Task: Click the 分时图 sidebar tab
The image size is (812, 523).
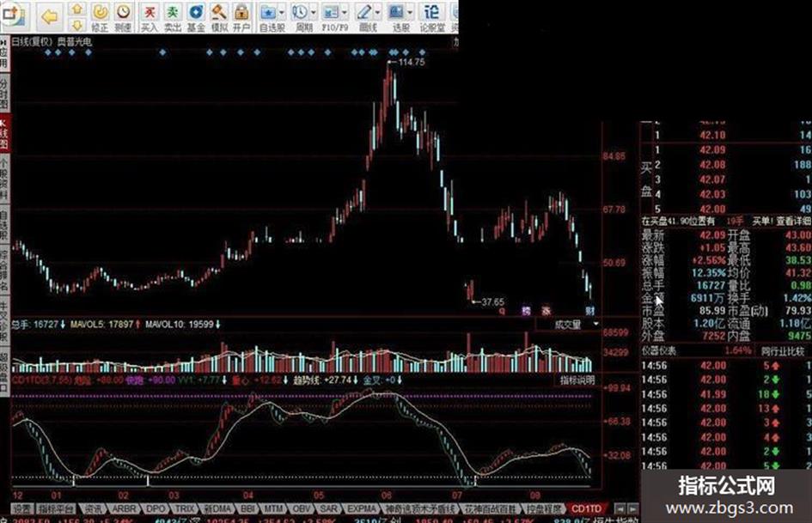Action: point(4,94)
